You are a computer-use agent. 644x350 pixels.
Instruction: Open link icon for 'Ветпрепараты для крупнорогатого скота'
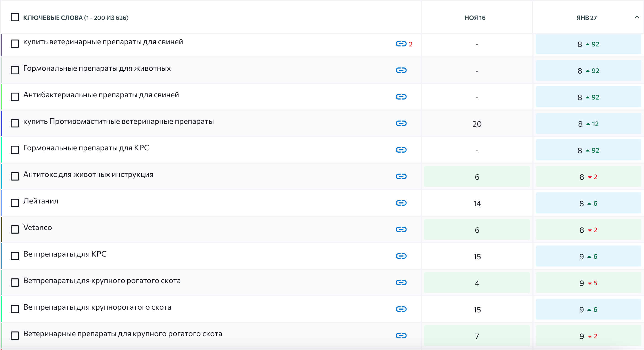(401, 309)
